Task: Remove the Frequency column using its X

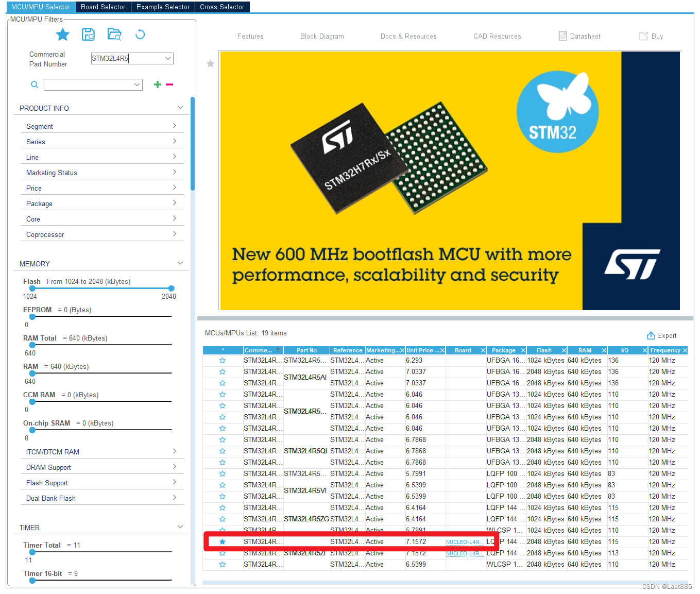Action: (x=685, y=350)
